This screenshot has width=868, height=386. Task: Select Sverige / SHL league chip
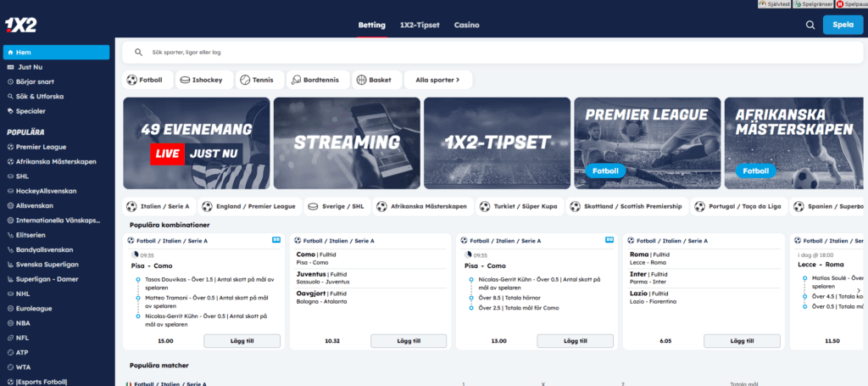[x=337, y=206]
